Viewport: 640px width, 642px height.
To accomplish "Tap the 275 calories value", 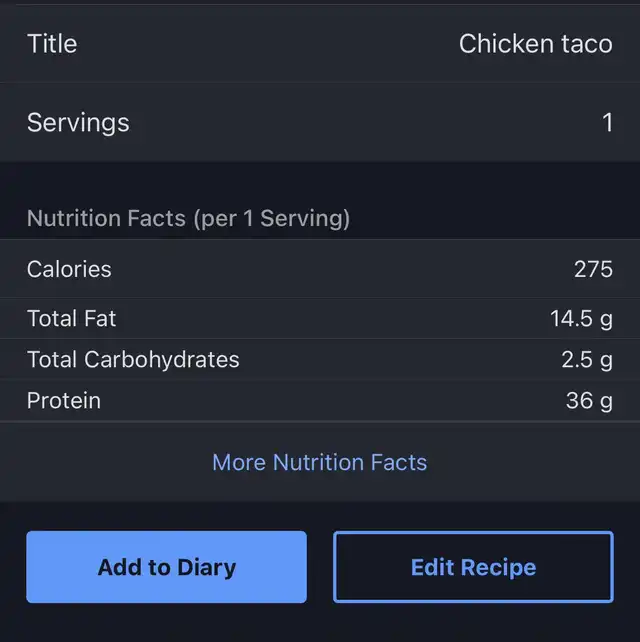I will click(593, 269).
